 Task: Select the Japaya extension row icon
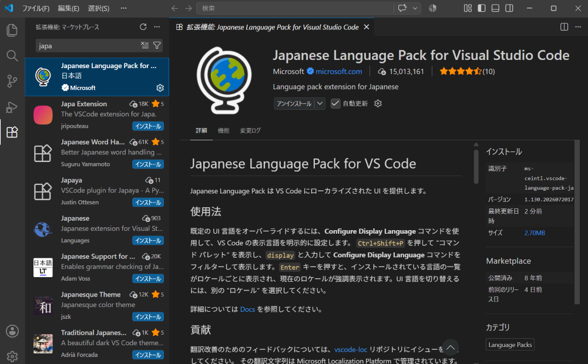coord(43,191)
